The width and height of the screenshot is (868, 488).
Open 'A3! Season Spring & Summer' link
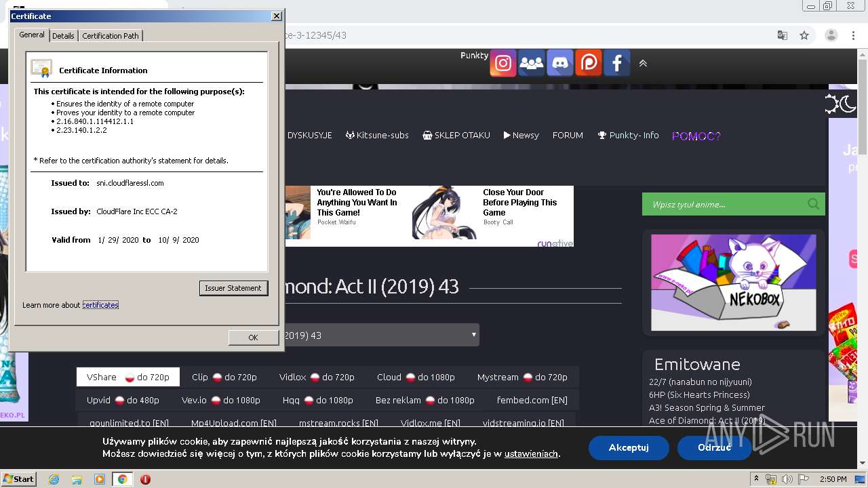click(x=707, y=407)
